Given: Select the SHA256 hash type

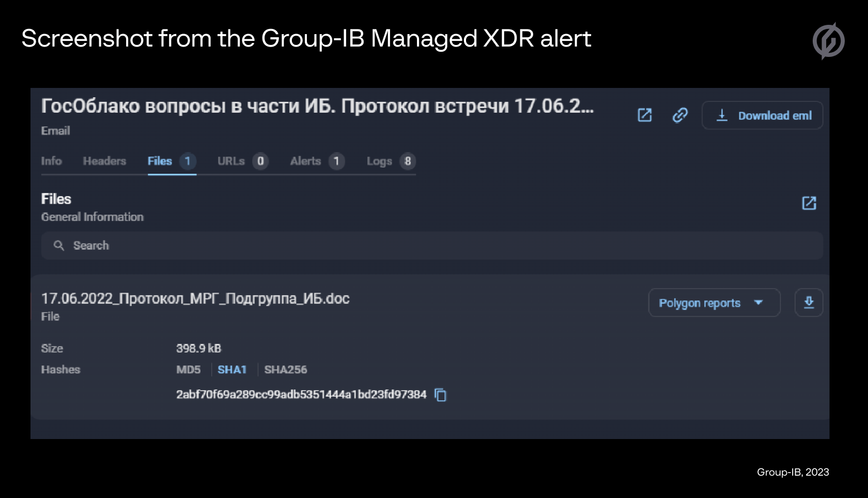Looking at the screenshot, I should click(x=286, y=370).
